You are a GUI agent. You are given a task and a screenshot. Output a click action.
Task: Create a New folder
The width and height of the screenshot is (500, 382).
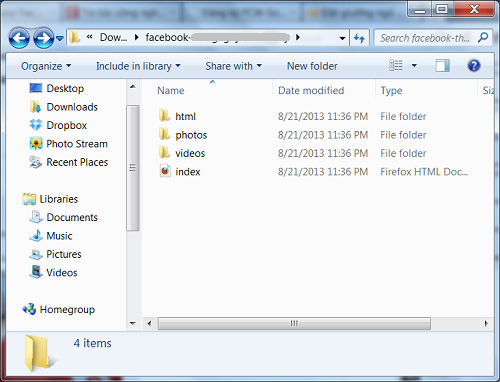tap(312, 66)
